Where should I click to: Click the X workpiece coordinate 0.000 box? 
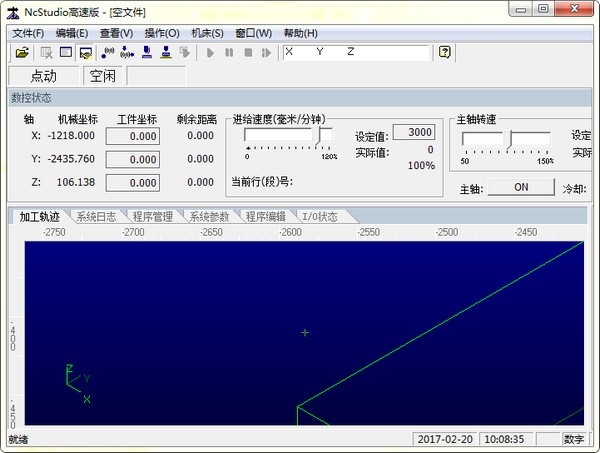tap(133, 136)
